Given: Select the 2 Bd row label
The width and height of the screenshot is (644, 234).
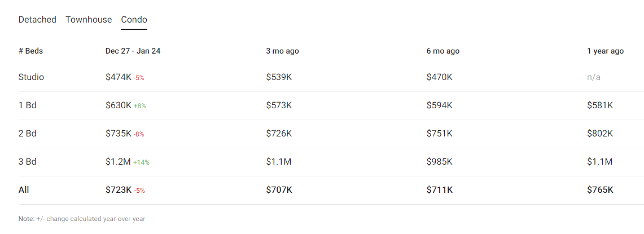Looking at the screenshot, I should click(27, 134).
